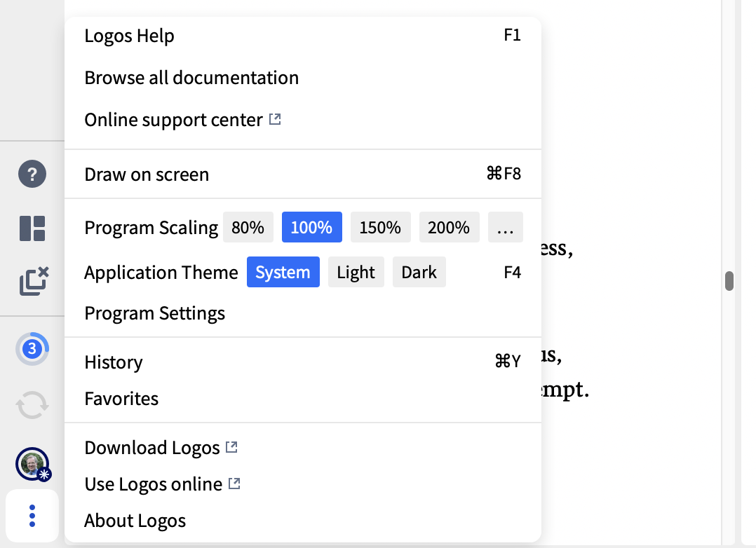Open the user profile avatar
The height and width of the screenshot is (548, 756).
point(32,463)
